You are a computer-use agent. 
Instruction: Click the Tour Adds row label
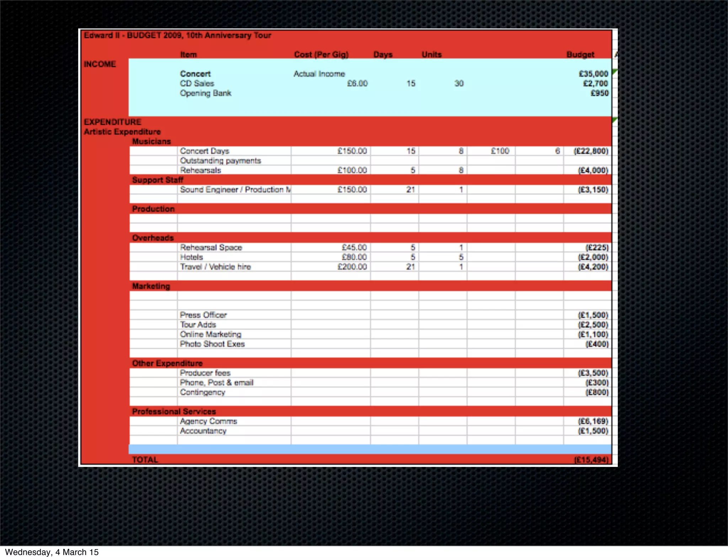click(198, 325)
